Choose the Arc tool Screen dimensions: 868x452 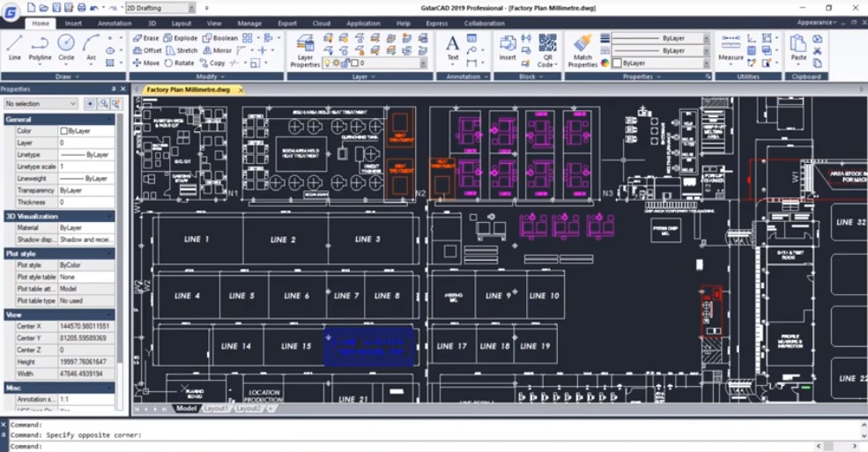tap(92, 47)
